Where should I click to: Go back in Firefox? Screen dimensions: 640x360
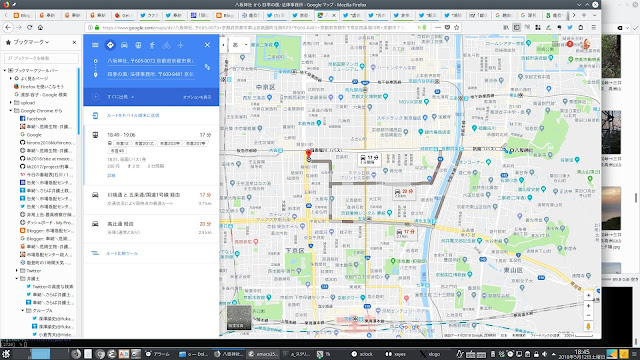coord(8,27)
